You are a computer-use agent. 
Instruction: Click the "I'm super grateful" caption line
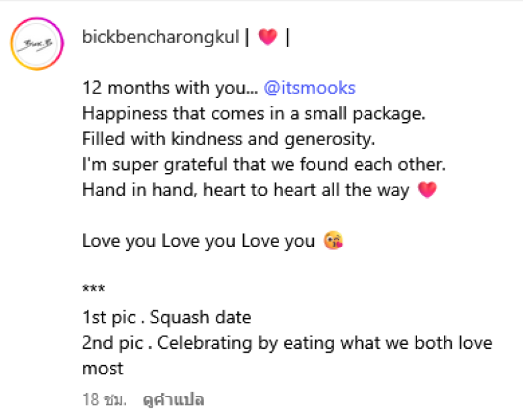[263, 165]
